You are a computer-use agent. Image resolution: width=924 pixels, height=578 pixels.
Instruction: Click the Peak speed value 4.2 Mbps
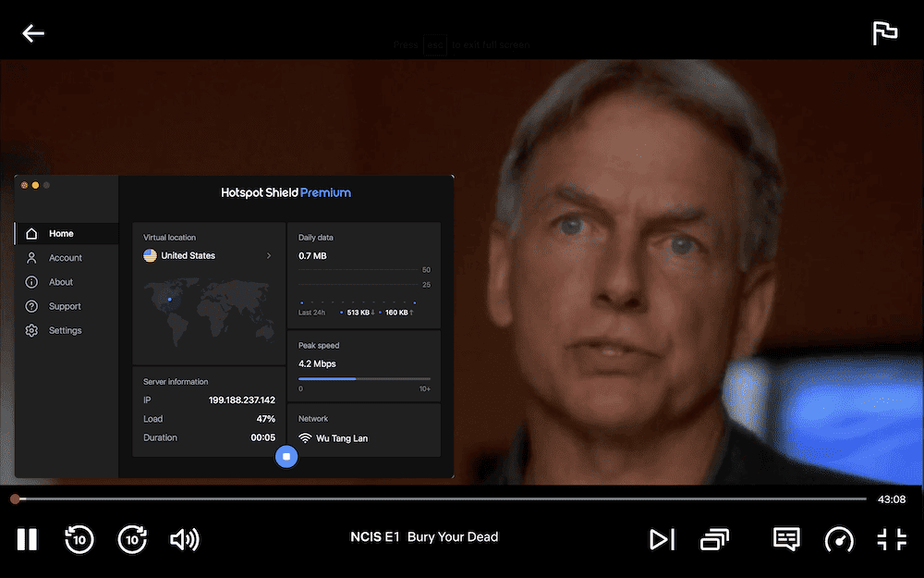pos(317,363)
